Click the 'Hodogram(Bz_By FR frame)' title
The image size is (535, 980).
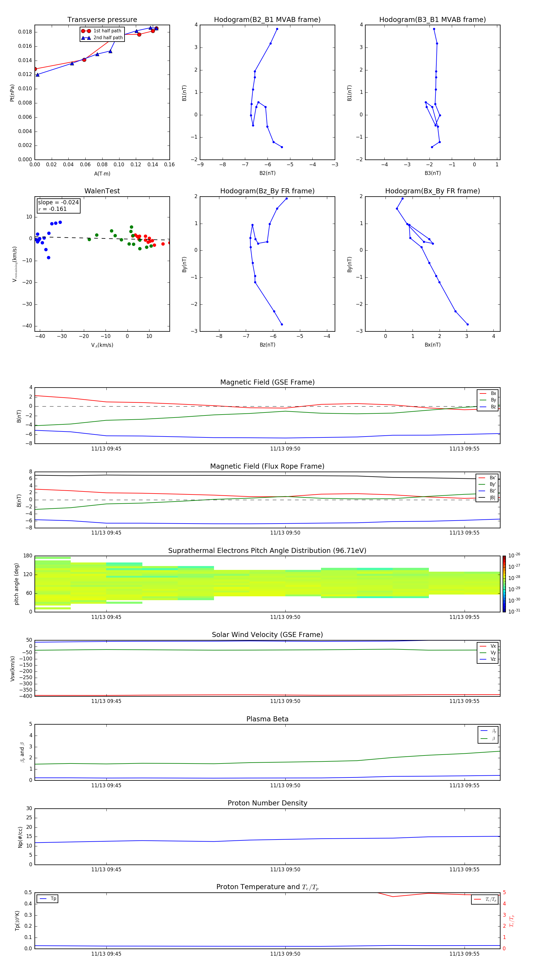267,191
